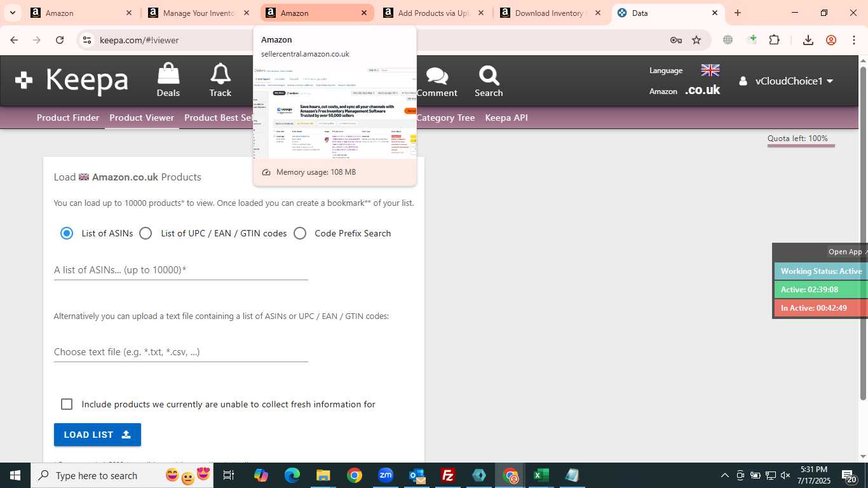Open the Keepa Deals shopping bag icon
The width and height of the screenshot is (868, 488).
[168, 80]
